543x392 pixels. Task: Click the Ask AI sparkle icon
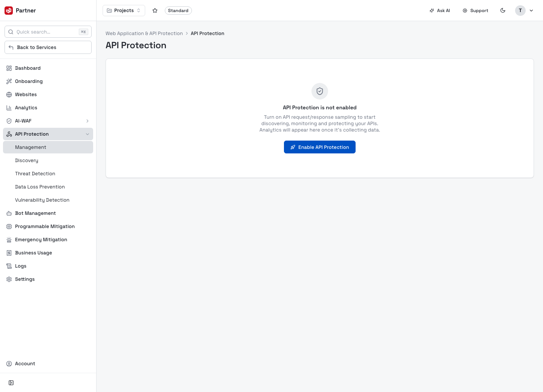pyautogui.click(x=432, y=11)
